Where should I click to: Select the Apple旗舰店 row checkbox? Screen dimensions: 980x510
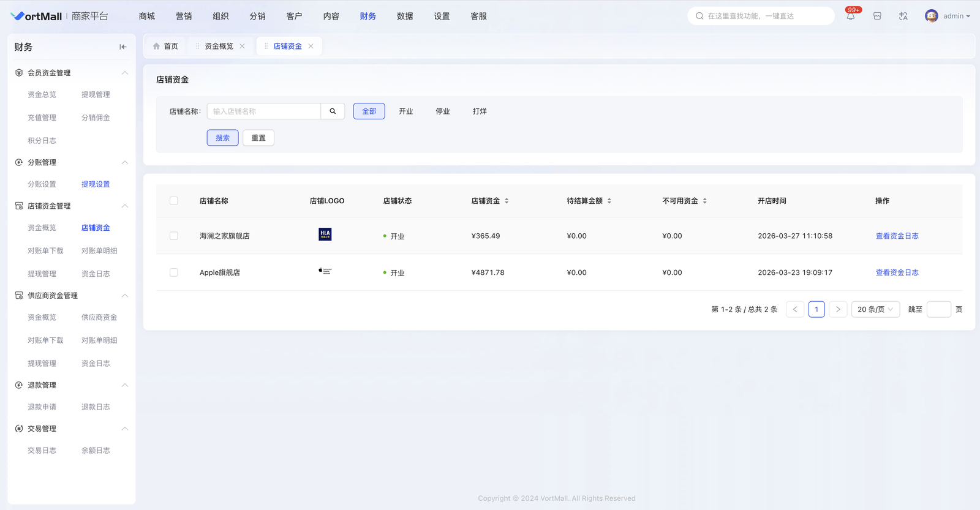point(174,272)
